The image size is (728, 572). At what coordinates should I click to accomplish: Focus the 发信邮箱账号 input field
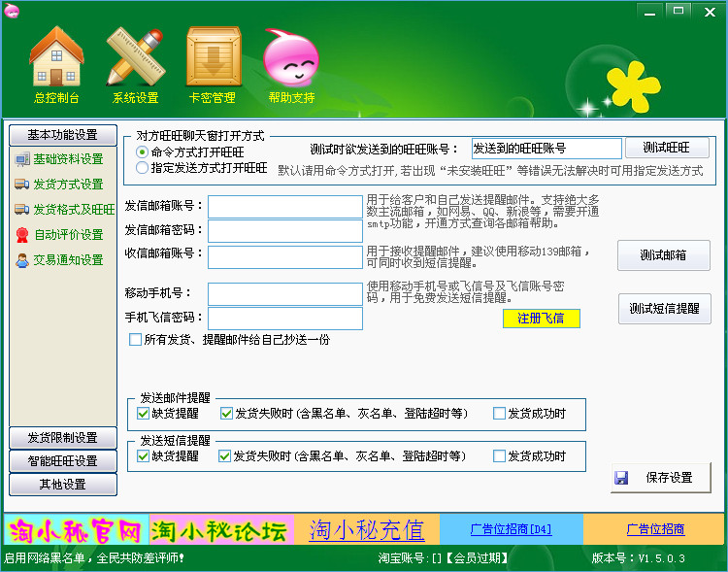point(285,207)
